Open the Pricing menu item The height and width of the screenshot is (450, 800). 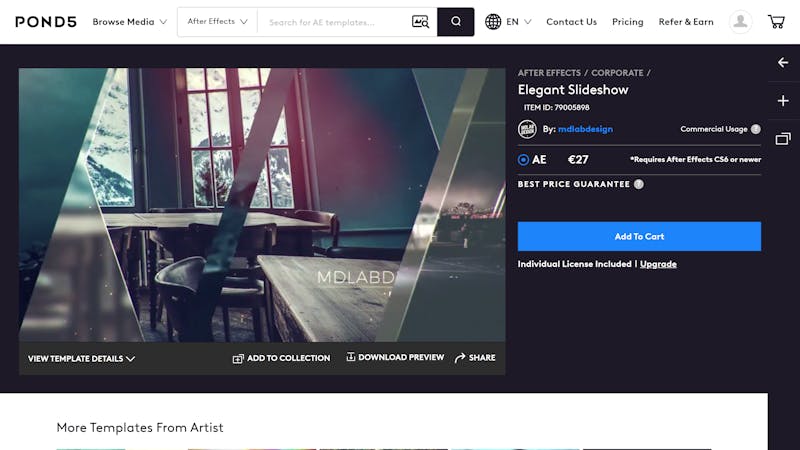point(628,22)
